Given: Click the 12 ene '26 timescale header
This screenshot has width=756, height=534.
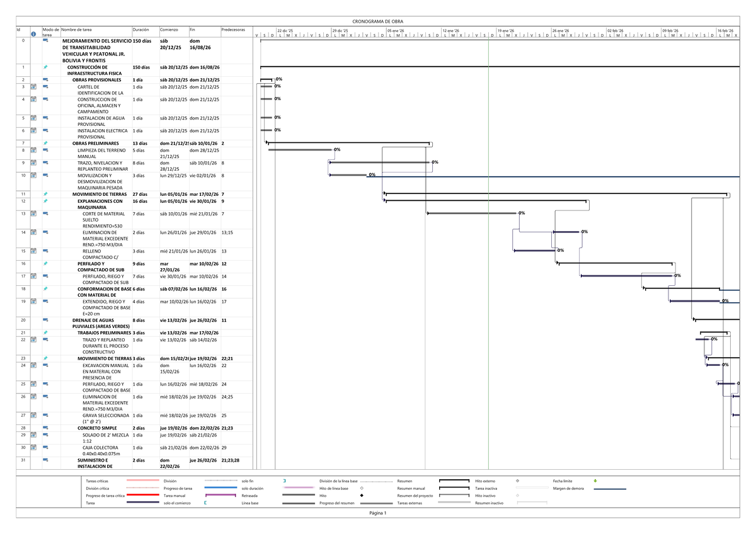Looking at the screenshot, I should [x=450, y=30].
